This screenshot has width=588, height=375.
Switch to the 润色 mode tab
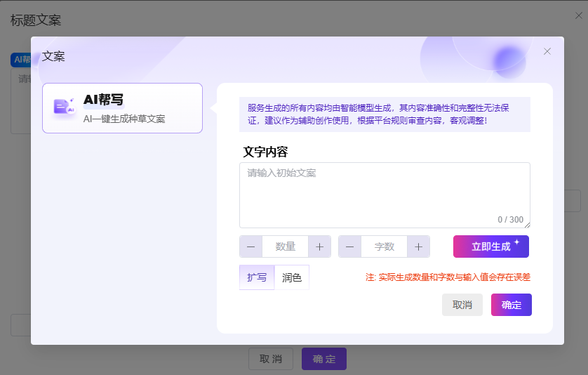pos(292,277)
